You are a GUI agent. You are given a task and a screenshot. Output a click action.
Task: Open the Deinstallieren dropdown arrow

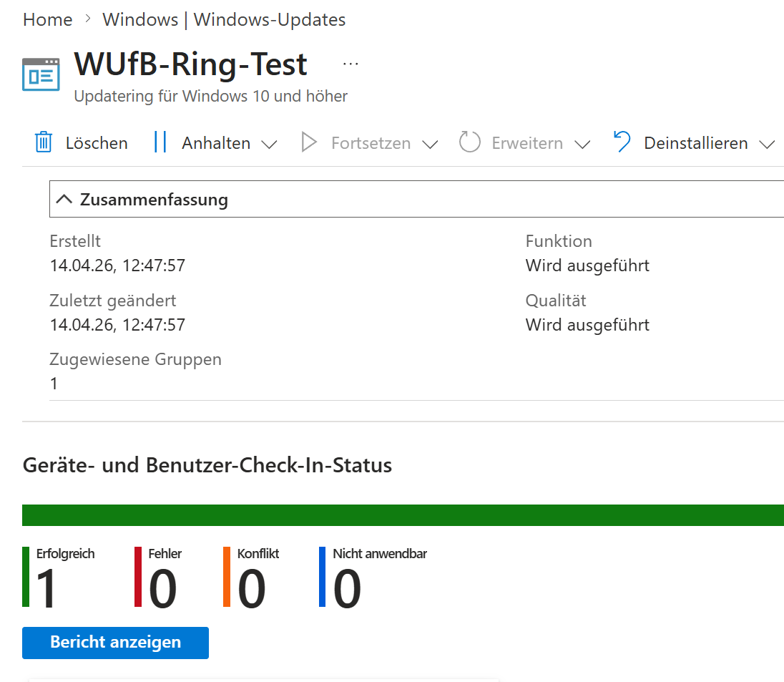coord(767,144)
